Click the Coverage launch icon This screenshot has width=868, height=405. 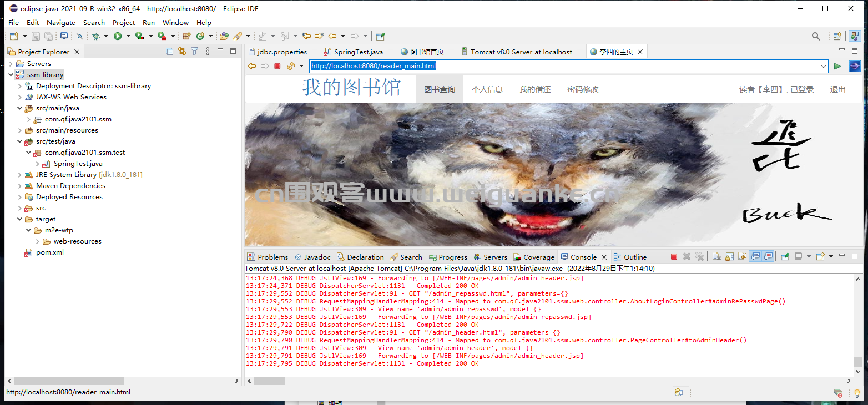coord(140,36)
